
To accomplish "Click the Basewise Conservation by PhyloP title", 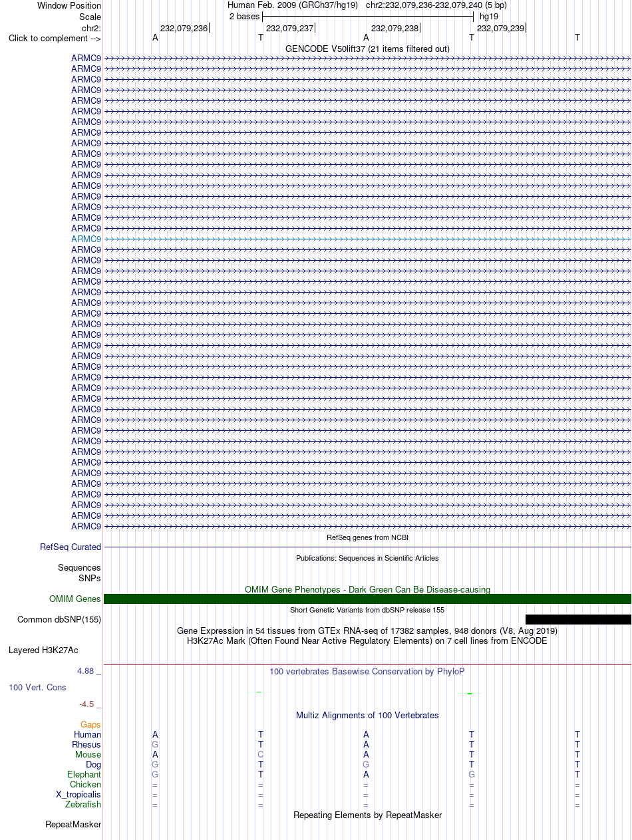I will [367, 672].
